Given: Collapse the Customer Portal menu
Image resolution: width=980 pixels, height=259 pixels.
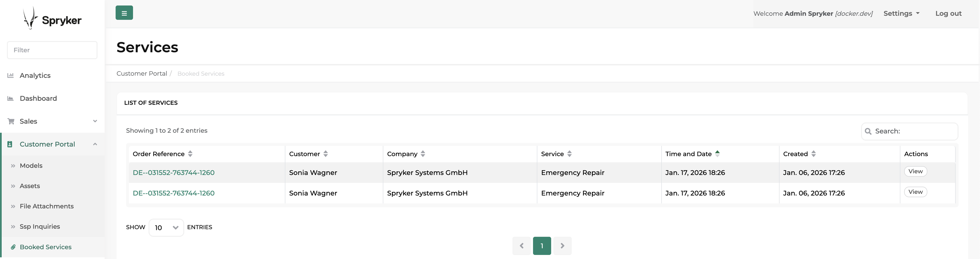Looking at the screenshot, I should pyautogui.click(x=95, y=144).
